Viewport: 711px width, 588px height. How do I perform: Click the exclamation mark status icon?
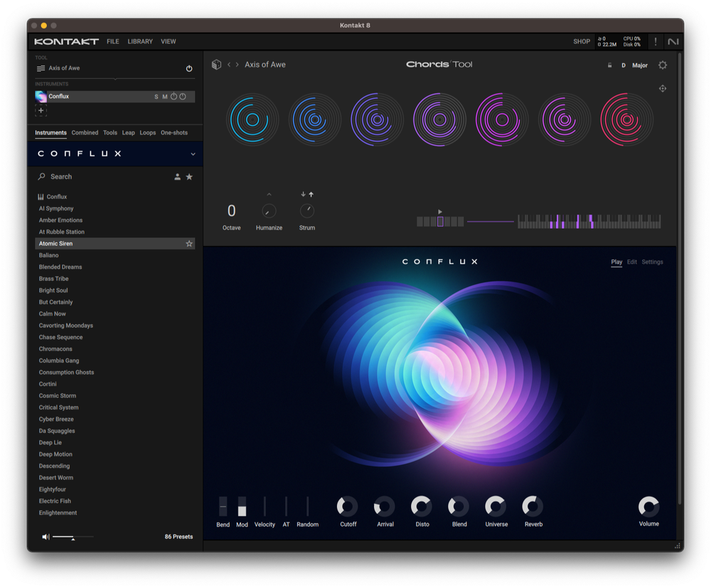pyautogui.click(x=655, y=43)
